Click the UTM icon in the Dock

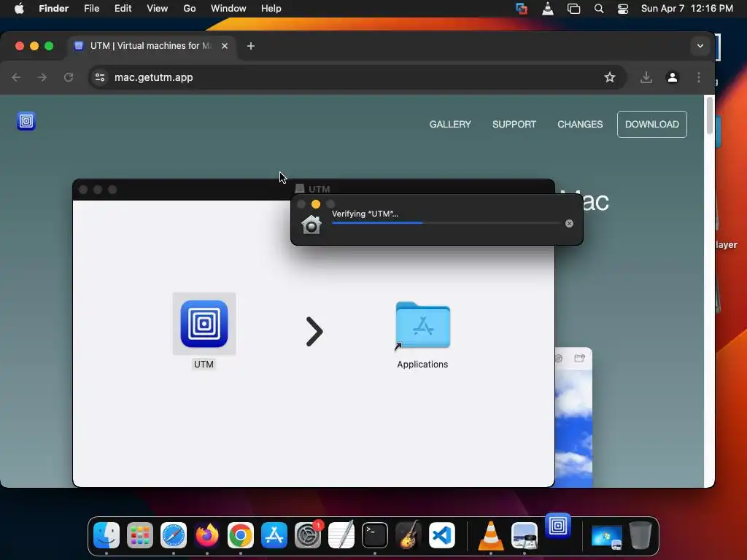pyautogui.click(x=558, y=526)
